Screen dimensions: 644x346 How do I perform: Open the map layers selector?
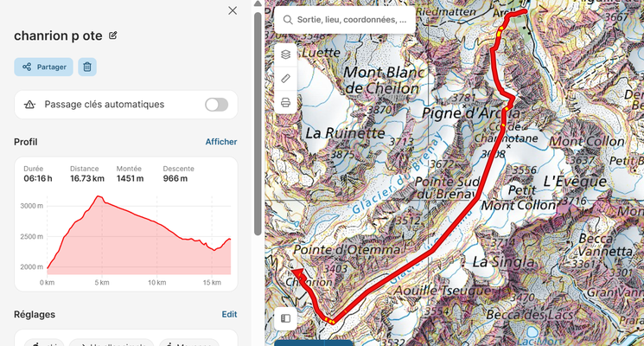point(285,54)
